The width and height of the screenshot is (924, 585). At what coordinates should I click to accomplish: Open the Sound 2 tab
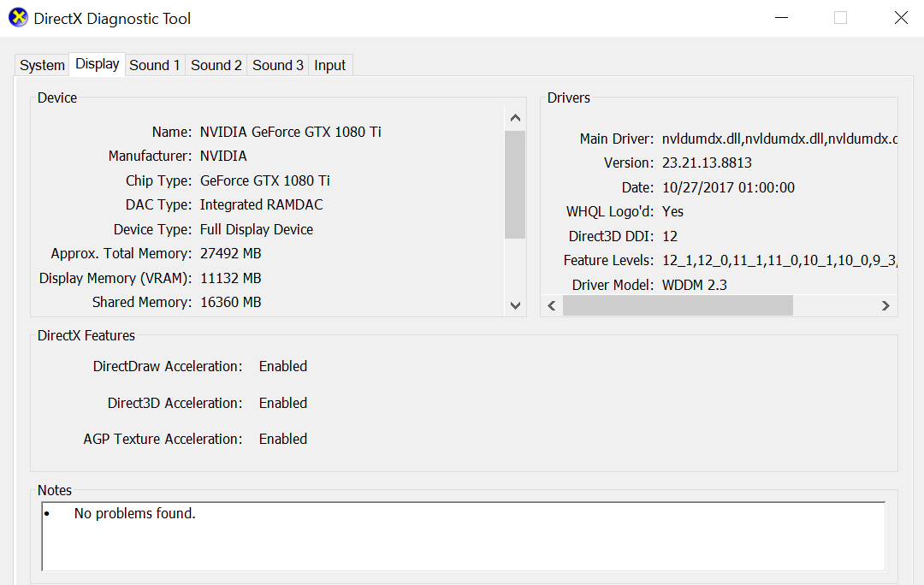(x=216, y=65)
